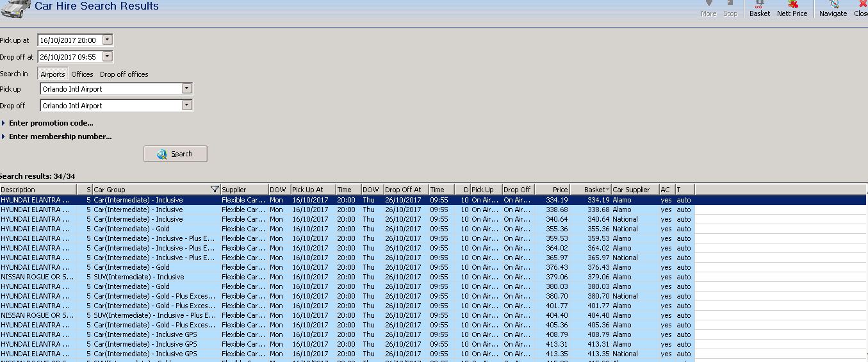Select the row priced 355.36
This screenshot has width=868, height=362.
click(x=347, y=229)
